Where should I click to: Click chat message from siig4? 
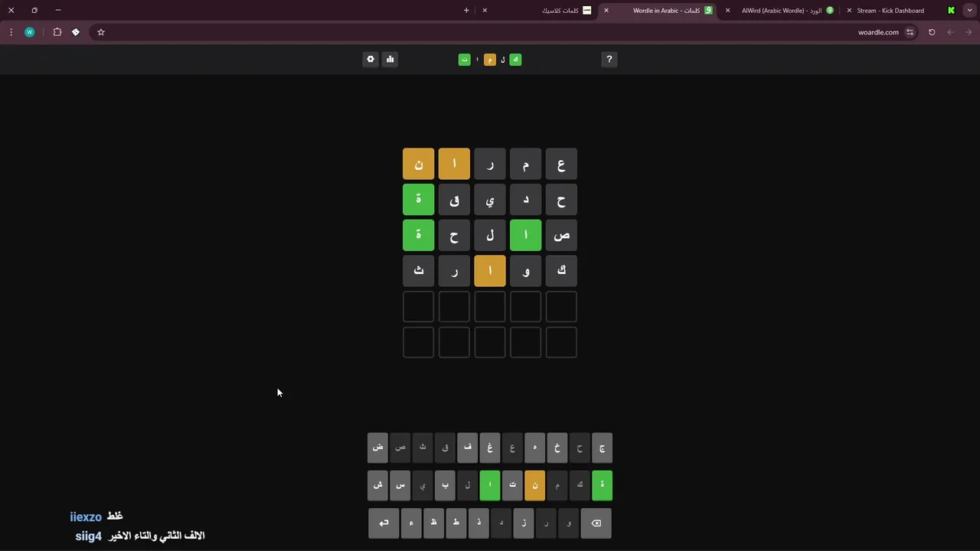point(140,536)
